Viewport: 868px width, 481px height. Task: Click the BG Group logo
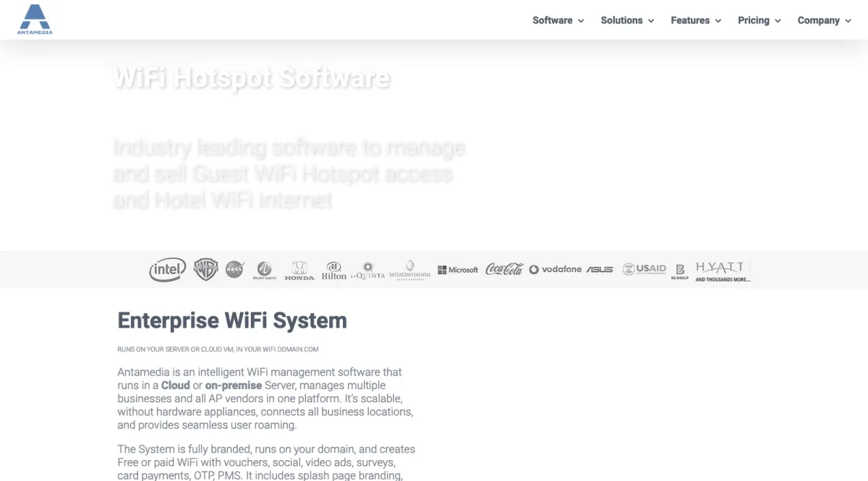pyautogui.click(x=680, y=271)
